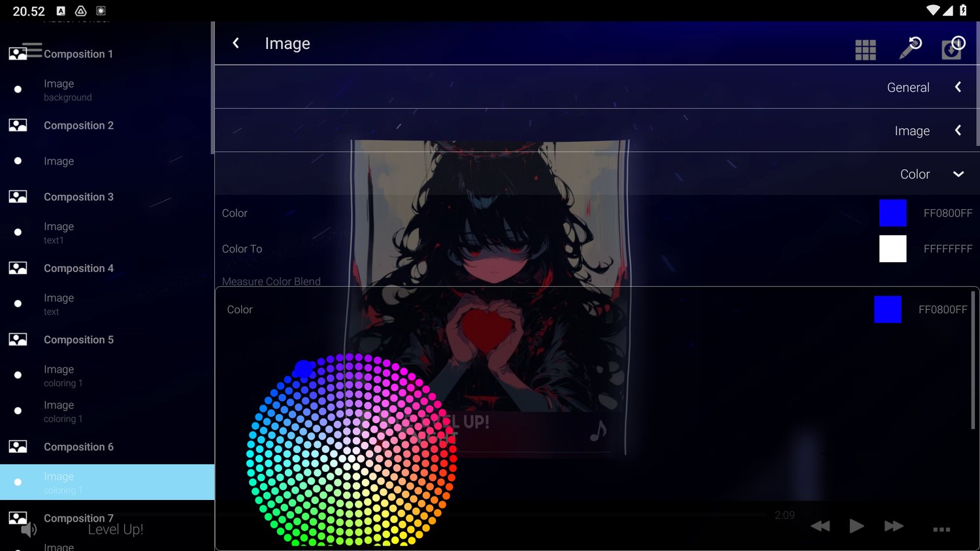Click the 2:09 track time
Viewport: 980px width, 551px height.
click(785, 515)
